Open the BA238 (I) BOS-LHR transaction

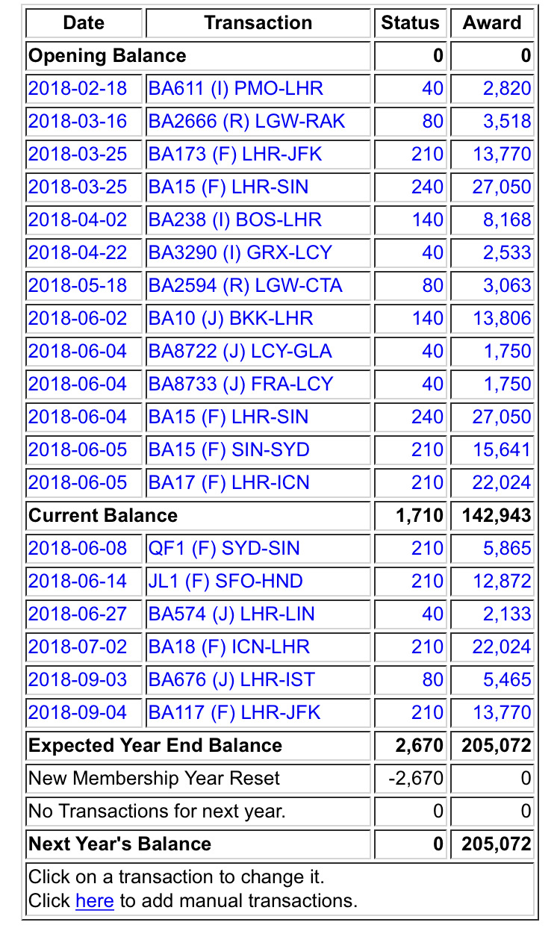234,220
